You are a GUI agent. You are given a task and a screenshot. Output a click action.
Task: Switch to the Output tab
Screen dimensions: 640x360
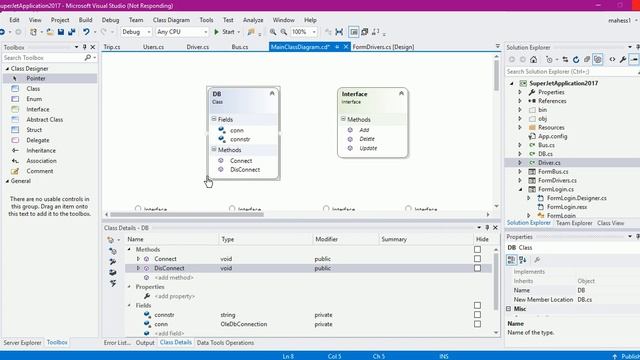point(145,343)
